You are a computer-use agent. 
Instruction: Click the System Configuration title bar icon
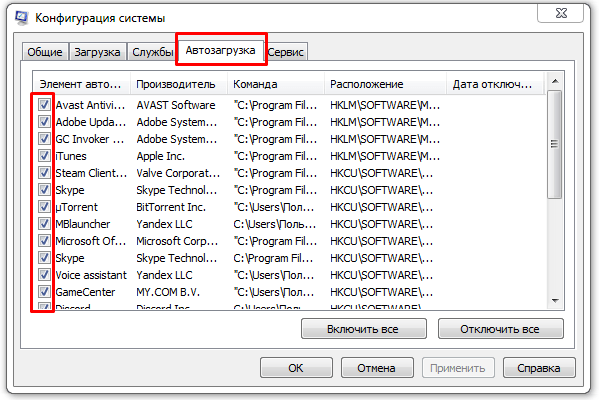pos(21,18)
